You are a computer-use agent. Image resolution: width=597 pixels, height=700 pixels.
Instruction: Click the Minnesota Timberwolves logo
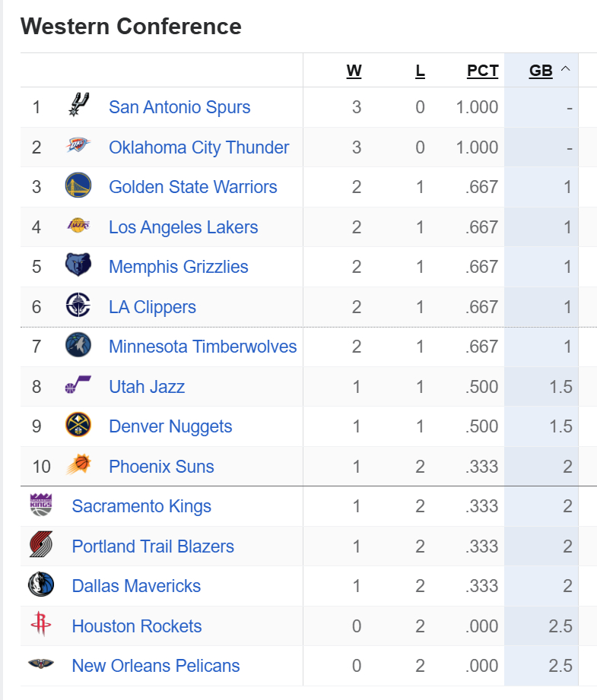(78, 346)
